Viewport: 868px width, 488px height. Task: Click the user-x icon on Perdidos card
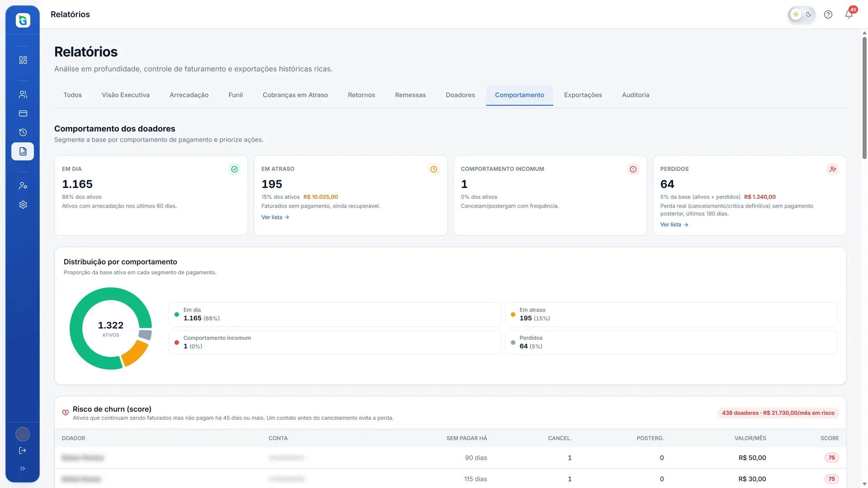(832, 169)
